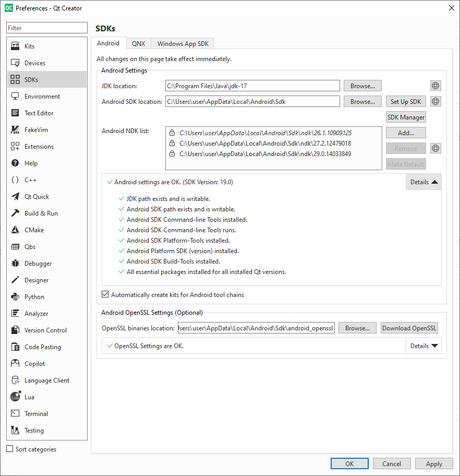Apply the preference changes
Screen dimensions: 460x476
[x=434, y=463]
